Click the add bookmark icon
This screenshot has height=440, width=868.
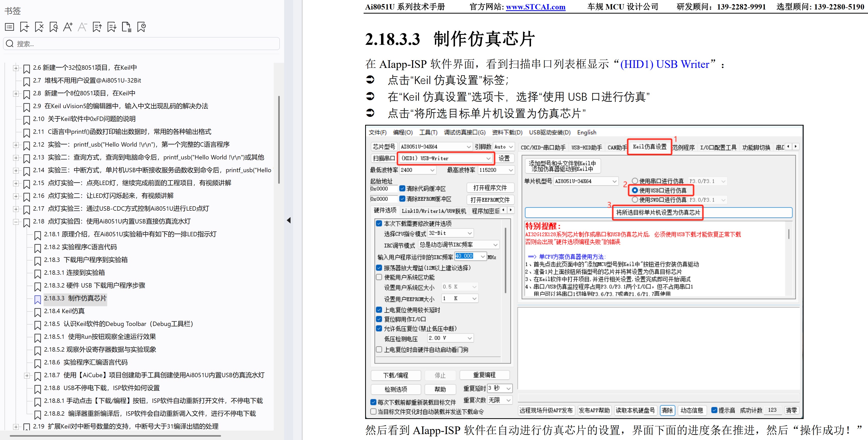tap(24, 27)
